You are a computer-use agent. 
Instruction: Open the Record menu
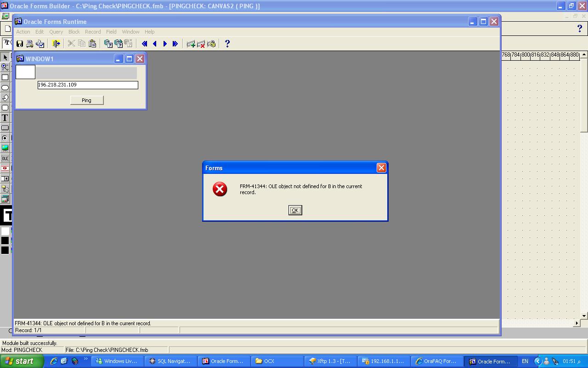93,32
